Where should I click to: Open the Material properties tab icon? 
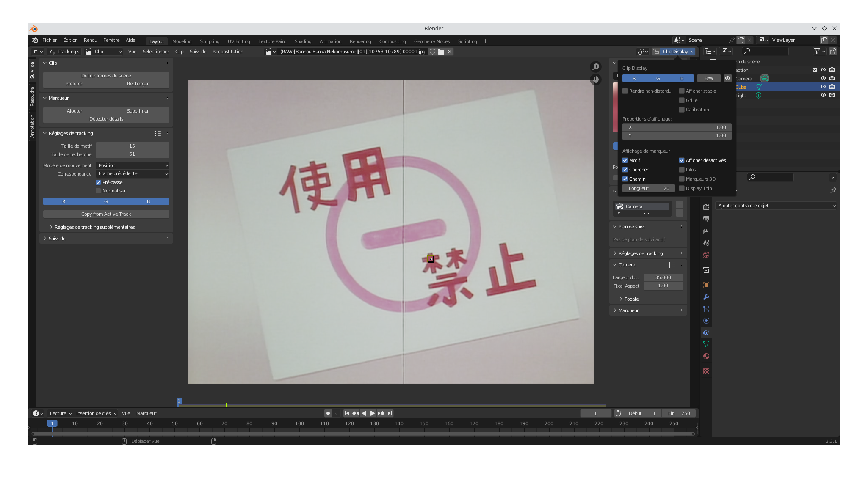[x=706, y=356]
